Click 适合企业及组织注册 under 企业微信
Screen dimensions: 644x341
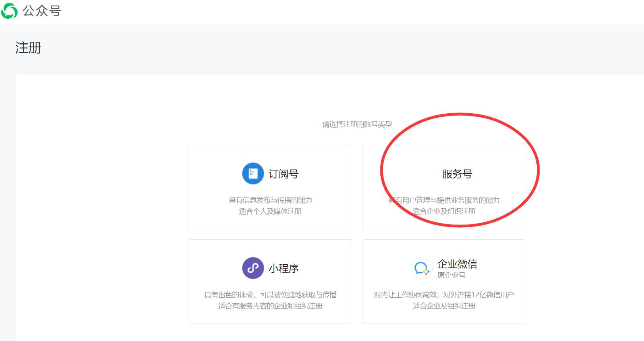point(444,306)
